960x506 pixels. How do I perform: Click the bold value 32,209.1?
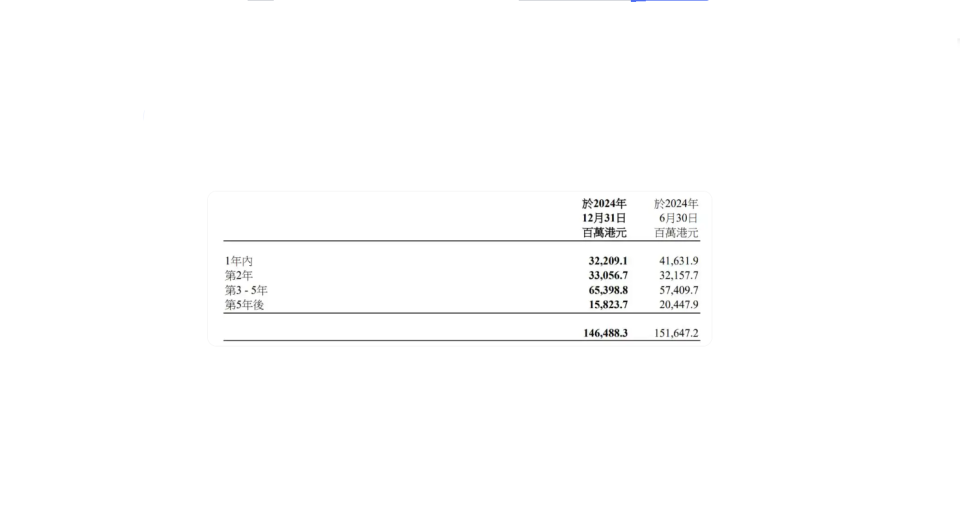pyautogui.click(x=608, y=261)
